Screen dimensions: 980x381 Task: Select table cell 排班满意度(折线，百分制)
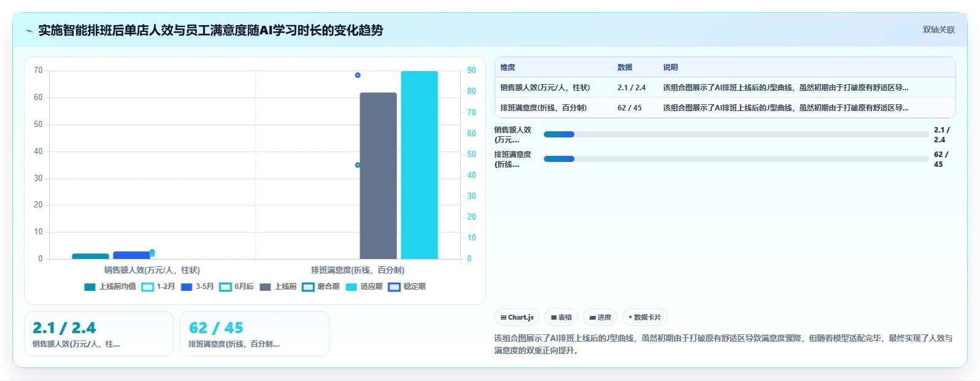[x=544, y=108]
